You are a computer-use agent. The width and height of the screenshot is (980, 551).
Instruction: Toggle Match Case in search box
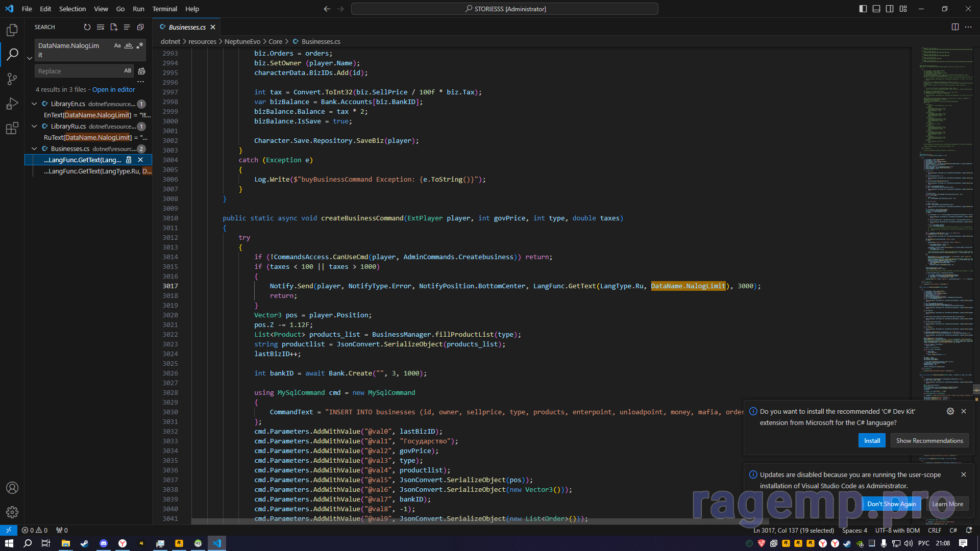pyautogui.click(x=117, y=45)
